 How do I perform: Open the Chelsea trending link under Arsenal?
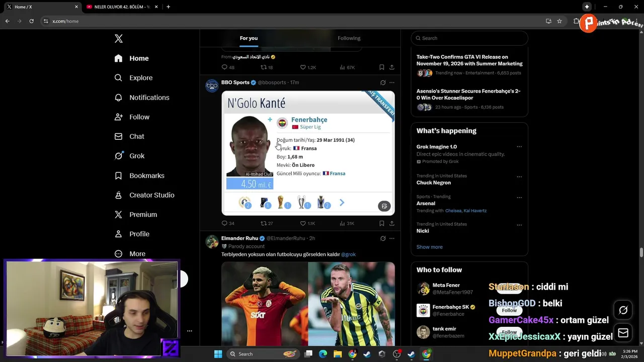pyautogui.click(x=453, y=211)
